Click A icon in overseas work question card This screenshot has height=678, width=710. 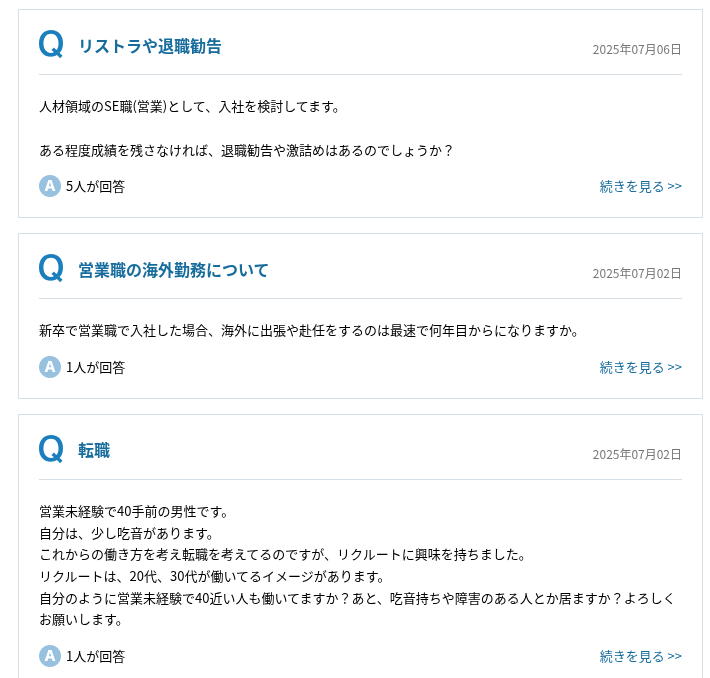click(x=50, y=367)
